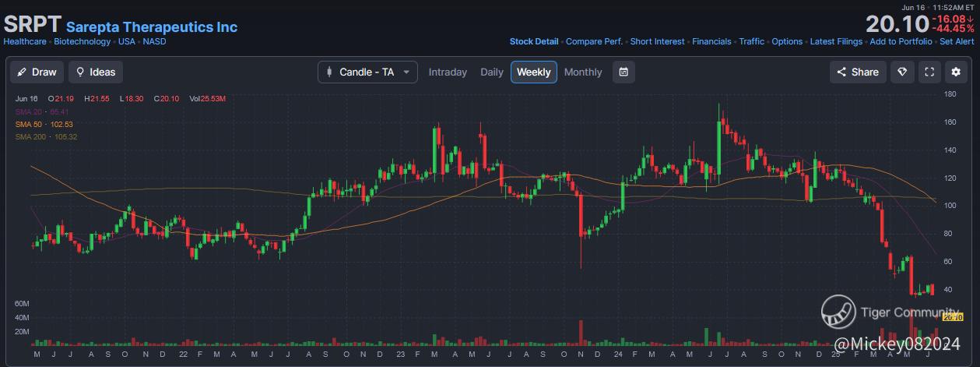Click the Biotechnology industry link
Screen dimensions: 980x367
(83, 41)
